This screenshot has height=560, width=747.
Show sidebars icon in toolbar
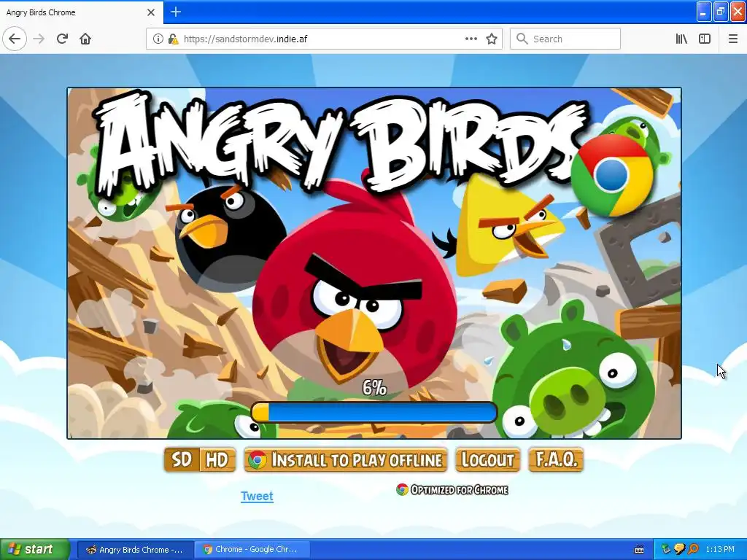point(705,39)
